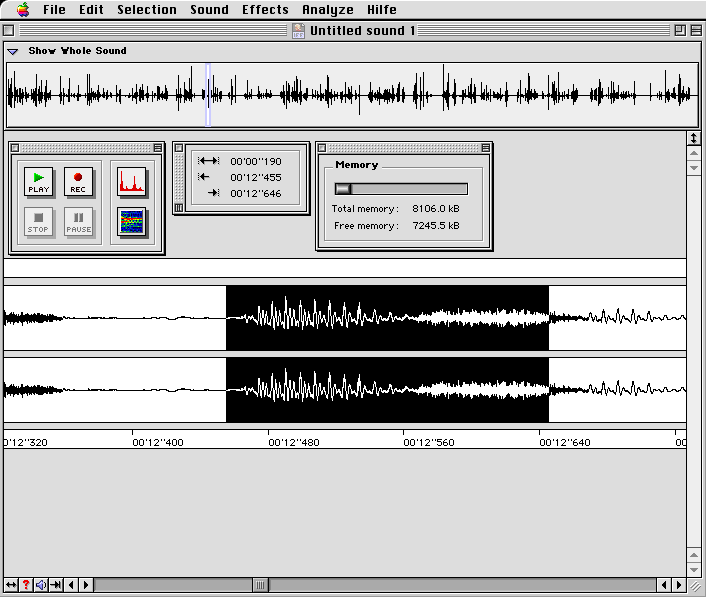
Task: Open the File menu
Action: [x=54, y=9]
